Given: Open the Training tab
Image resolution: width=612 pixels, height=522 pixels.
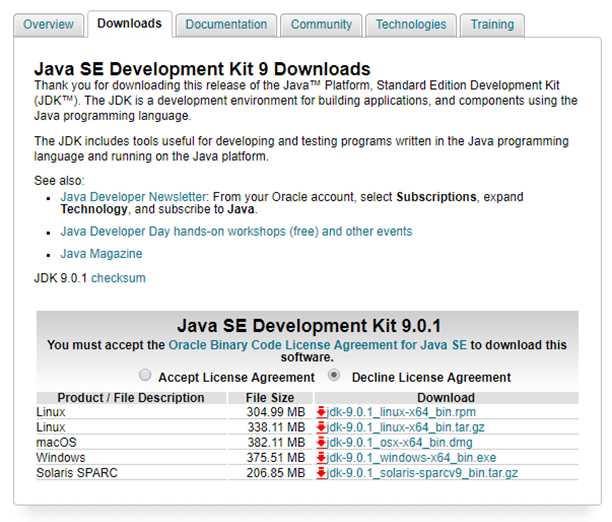Looking at the screenshot, I should 492,25.
